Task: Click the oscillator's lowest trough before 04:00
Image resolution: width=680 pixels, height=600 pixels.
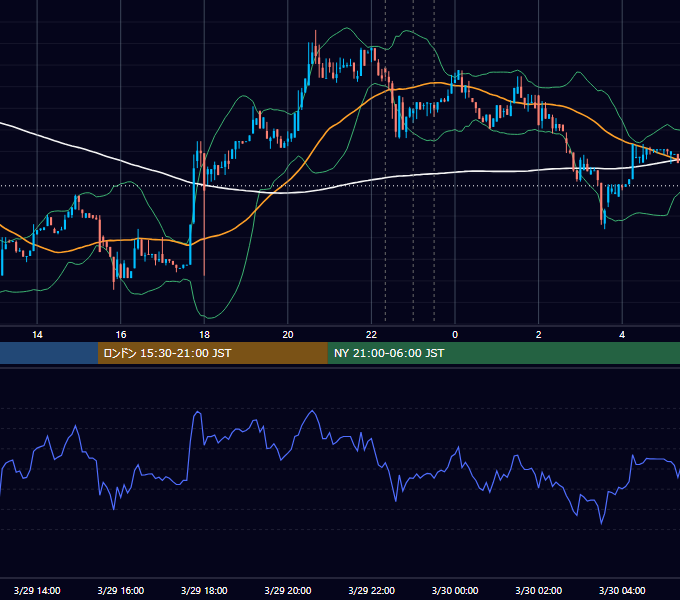Action: tap(602, 522)
